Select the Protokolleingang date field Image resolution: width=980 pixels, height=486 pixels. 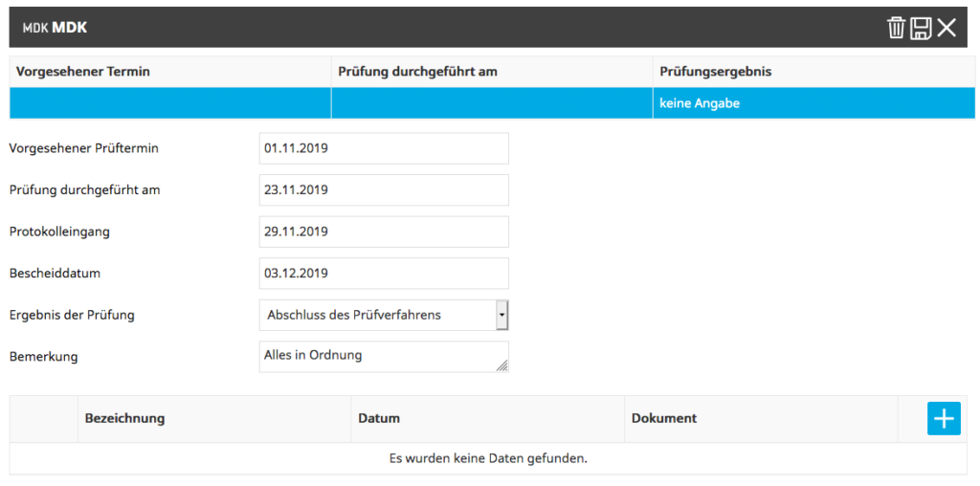point(383,232)
